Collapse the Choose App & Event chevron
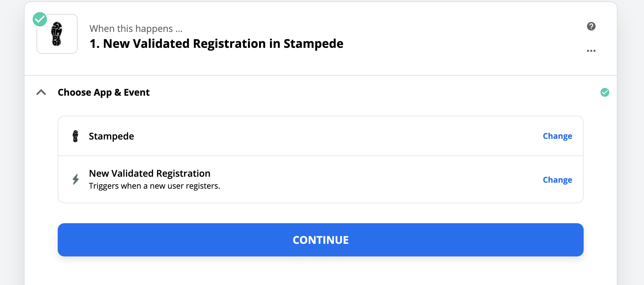644x285 pixels. (x=41, y=92)
